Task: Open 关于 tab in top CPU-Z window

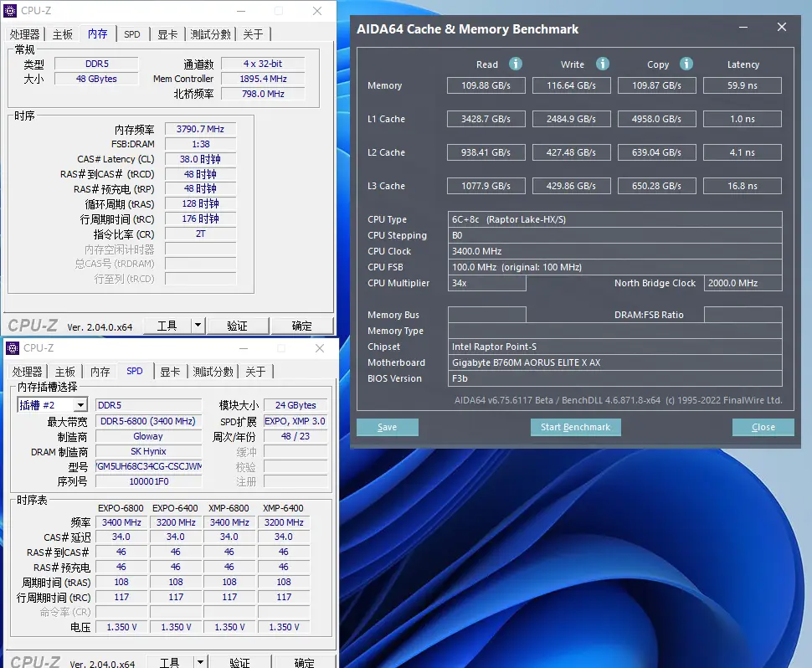Action: pyautogui.click(x=254, y=34)
